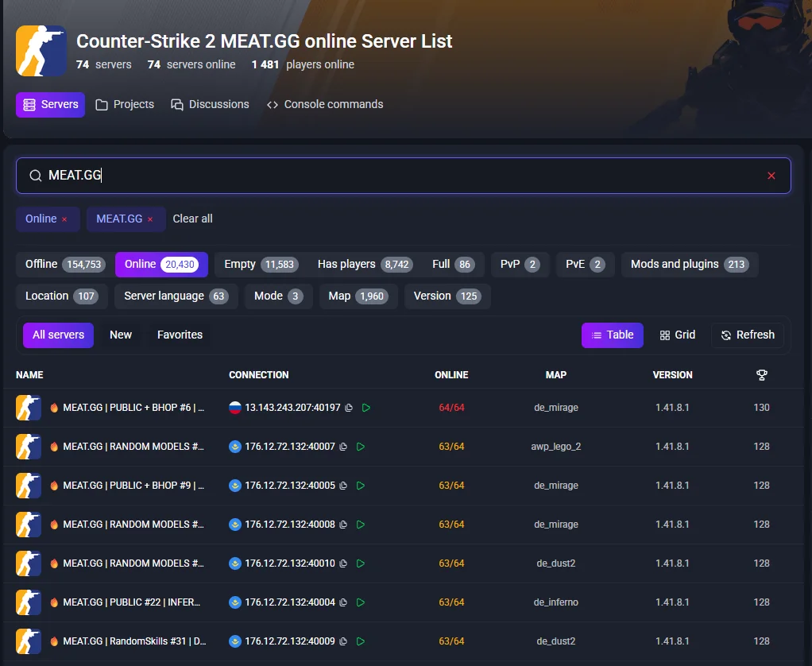The image size is (812, 666).
Task: Click the awp_lego_2 map cell
Action: (x=555, y=447)
